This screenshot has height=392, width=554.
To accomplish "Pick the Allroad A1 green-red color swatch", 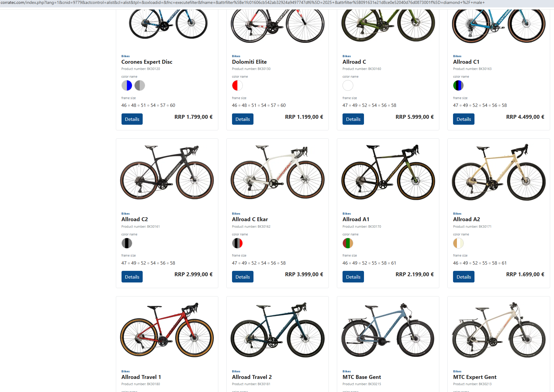I will (x=348, y=243).
